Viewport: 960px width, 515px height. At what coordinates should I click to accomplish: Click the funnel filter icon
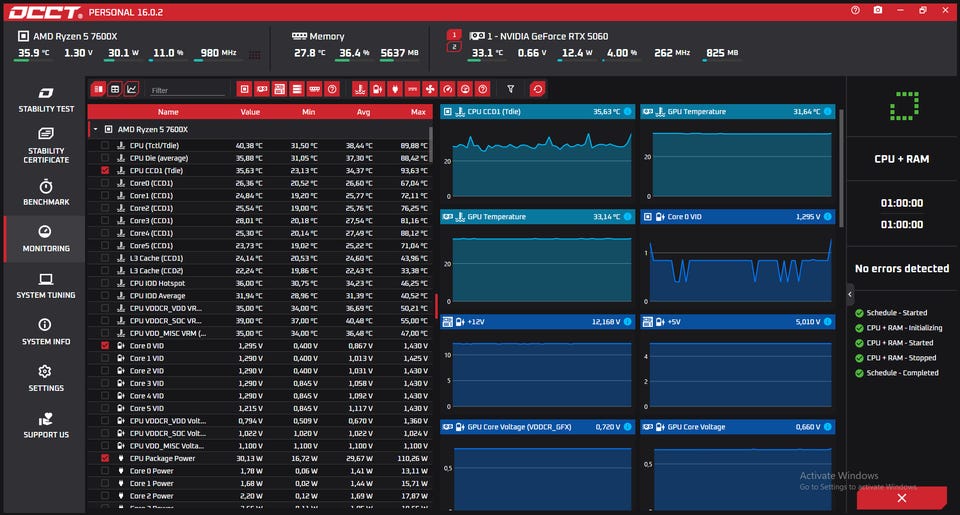coord(511,89)
